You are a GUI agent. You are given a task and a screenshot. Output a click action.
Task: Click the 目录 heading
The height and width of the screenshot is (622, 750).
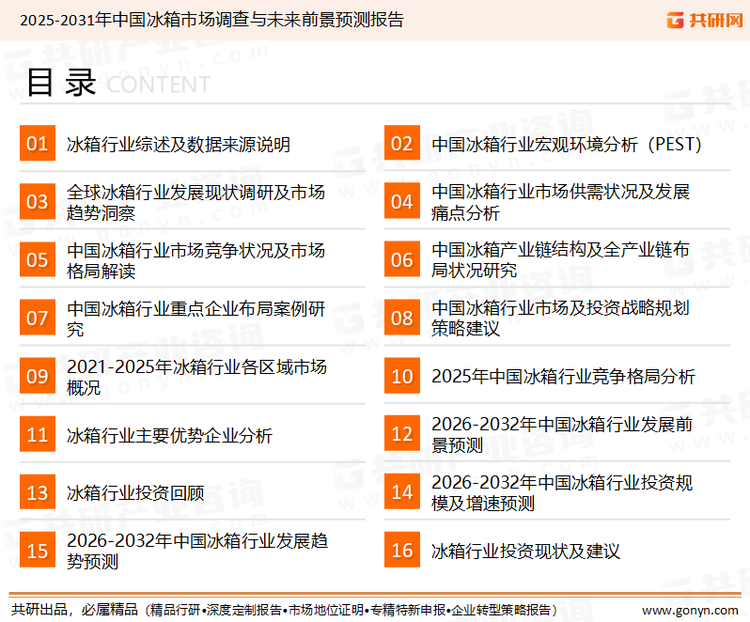click(61, 83)
